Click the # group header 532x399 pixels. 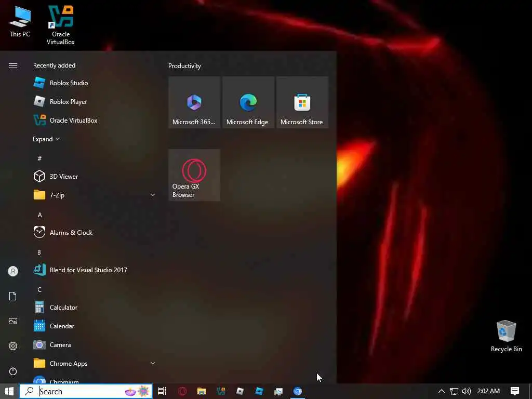pos(39,158)
